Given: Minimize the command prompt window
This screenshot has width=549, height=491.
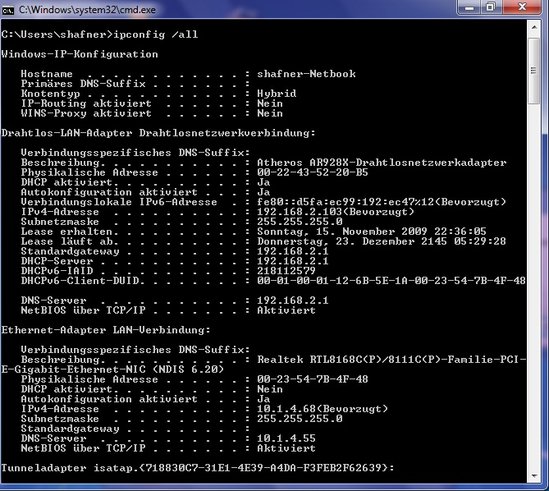Looking at the screenshot, I should (x=470, y=7).
